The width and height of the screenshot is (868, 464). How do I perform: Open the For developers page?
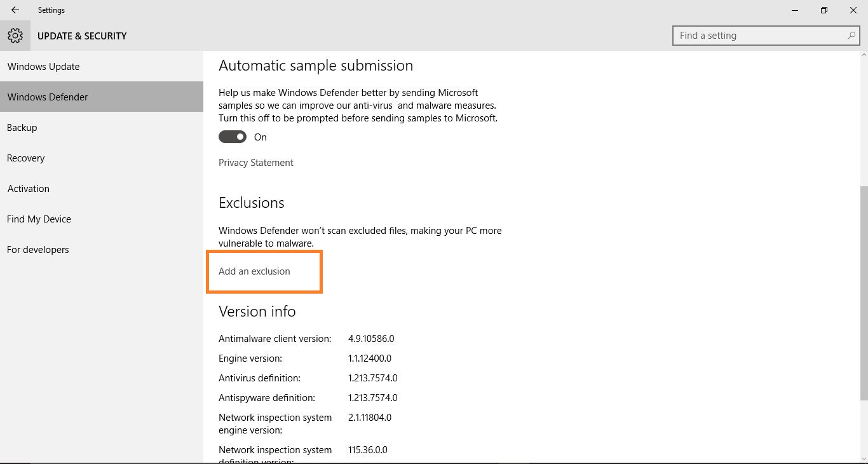[37, 249]
